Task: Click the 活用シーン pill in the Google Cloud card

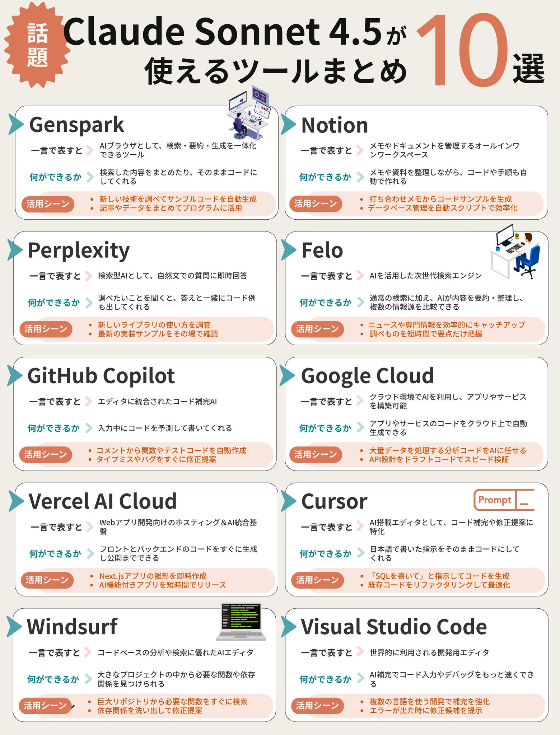Action: click(x=316, y=455)
